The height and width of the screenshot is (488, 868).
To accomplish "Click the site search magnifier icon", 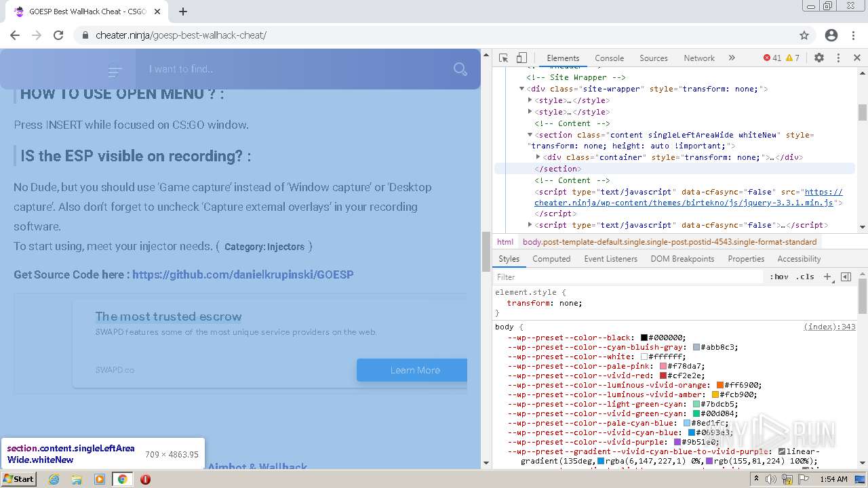I will (x=460, y=69).
